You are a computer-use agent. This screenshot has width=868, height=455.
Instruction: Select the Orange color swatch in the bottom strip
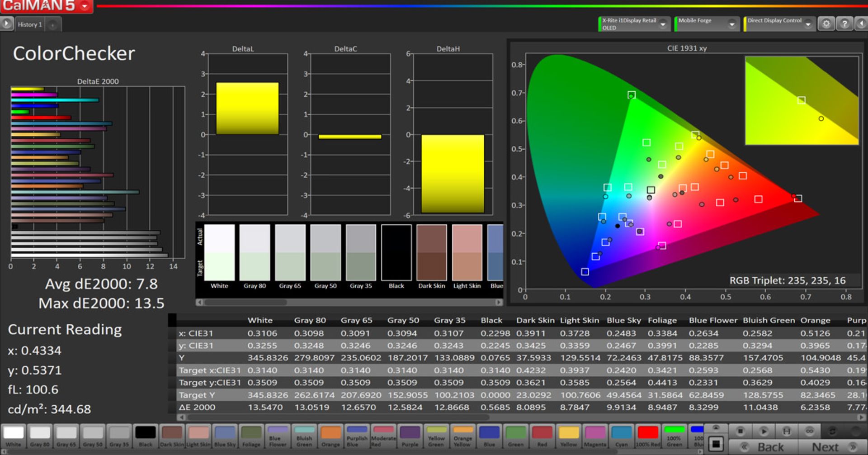click(330, 436)
